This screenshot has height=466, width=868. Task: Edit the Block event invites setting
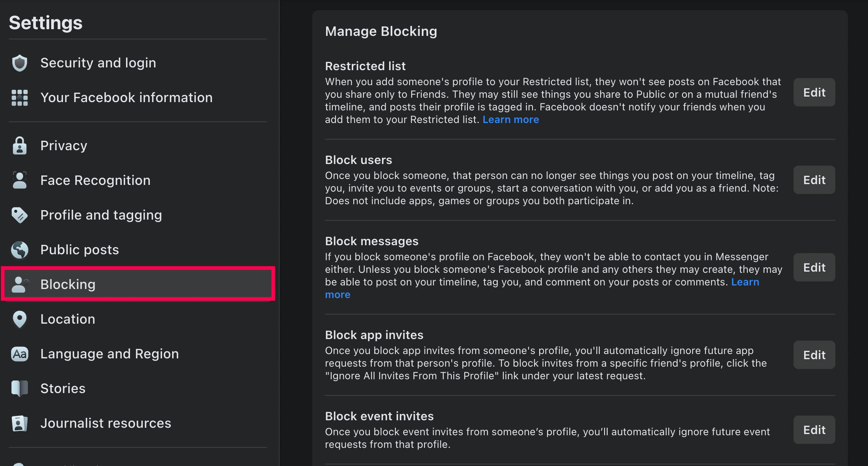[814, 430]
